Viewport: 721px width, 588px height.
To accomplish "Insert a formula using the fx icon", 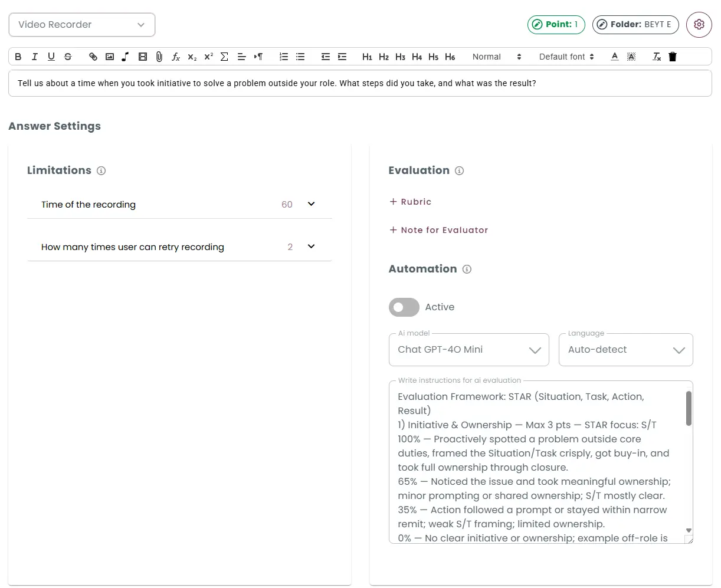I will pos(175,57).
